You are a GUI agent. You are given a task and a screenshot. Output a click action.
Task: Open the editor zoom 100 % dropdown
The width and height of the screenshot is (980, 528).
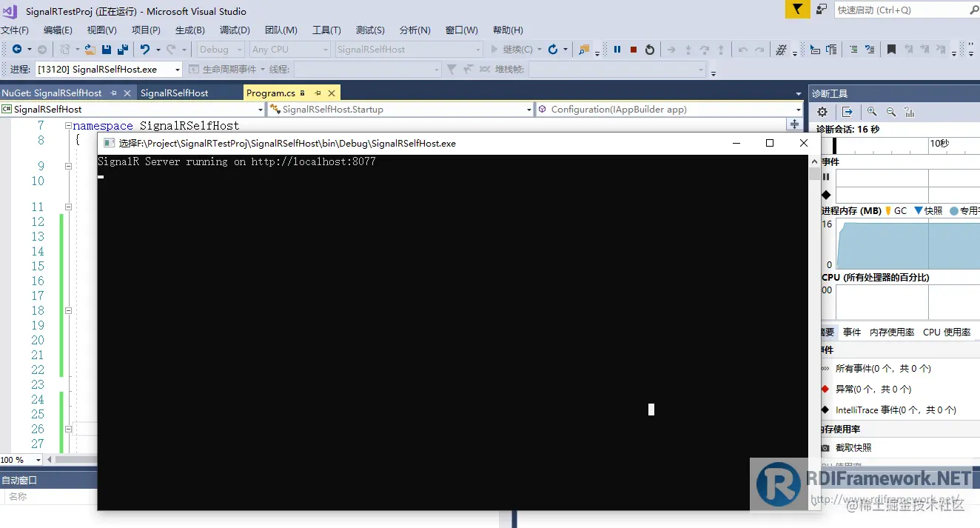[x=21, y=460]
